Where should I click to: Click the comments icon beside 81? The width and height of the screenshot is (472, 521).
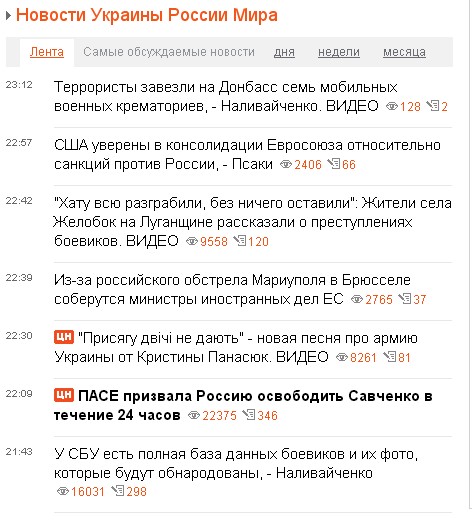coord(389,357)
